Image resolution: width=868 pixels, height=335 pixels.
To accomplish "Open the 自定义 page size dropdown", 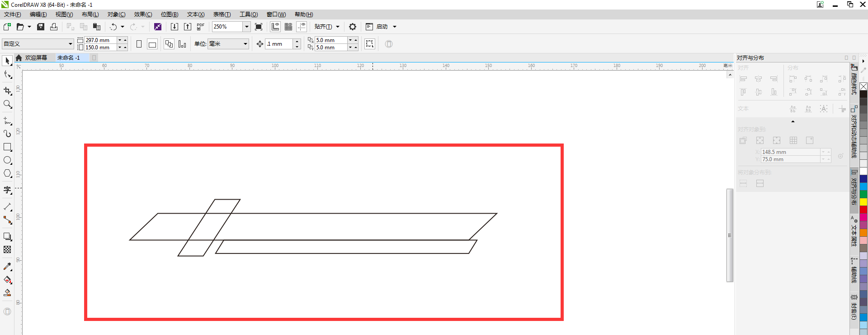I will point(70,44).
